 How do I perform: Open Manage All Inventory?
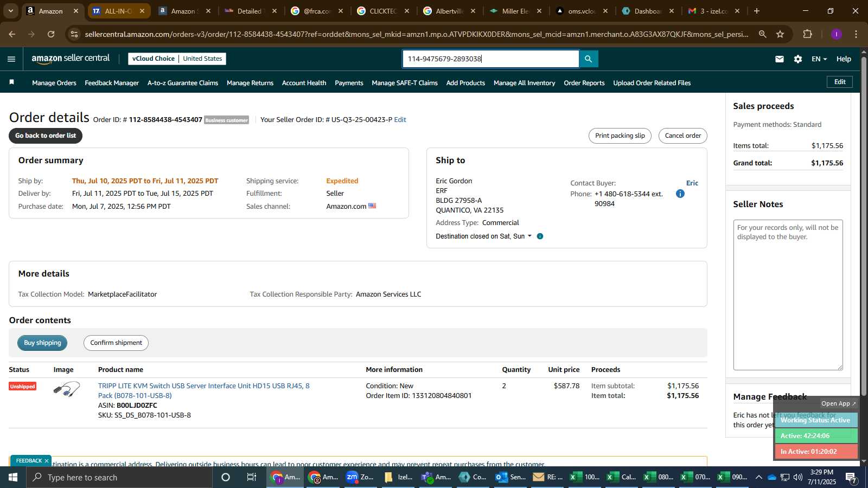[524, 83]
